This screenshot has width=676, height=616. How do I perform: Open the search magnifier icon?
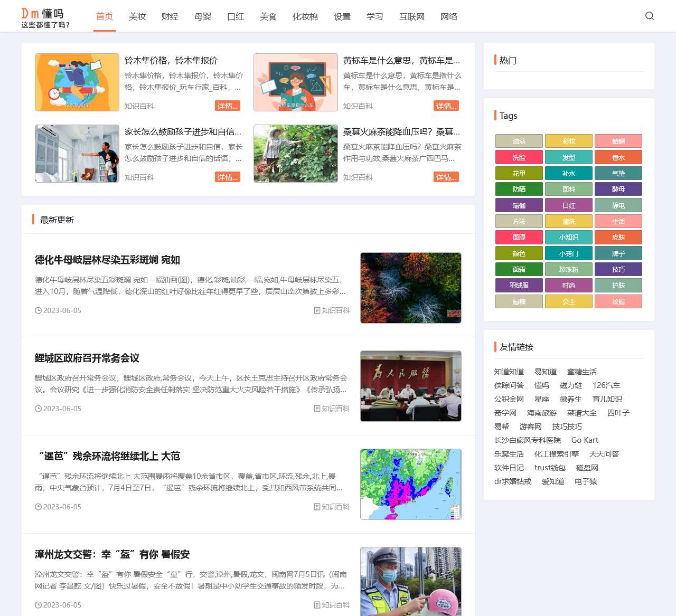(649, 16)
